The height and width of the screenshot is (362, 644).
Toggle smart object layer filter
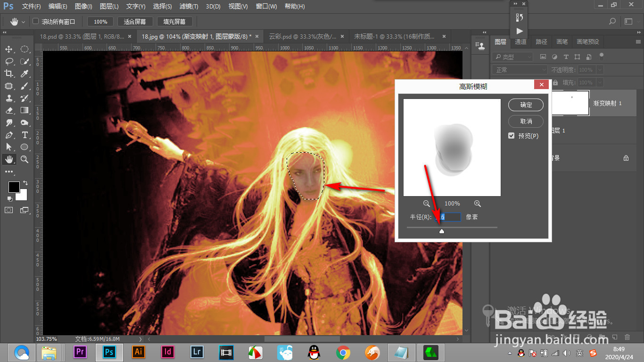pyautogui.click(x=589, y=57)
